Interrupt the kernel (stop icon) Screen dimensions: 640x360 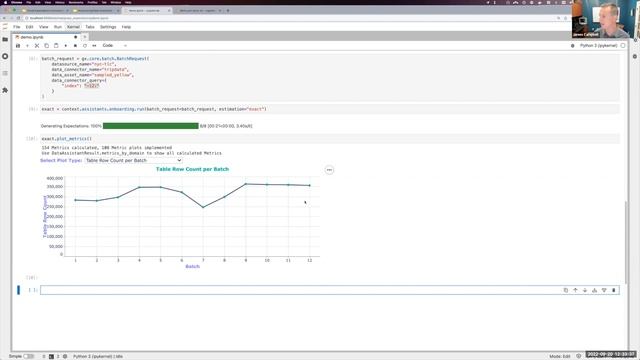(x=75, y=46)
